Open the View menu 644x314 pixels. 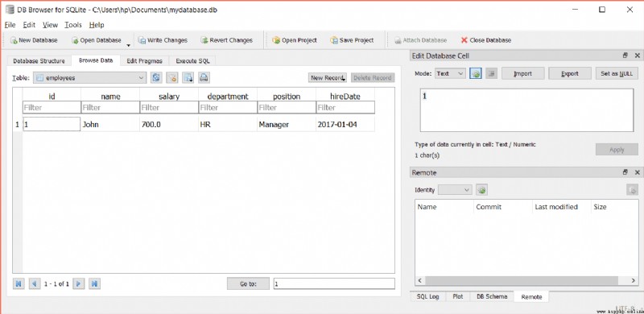point(50,25)
